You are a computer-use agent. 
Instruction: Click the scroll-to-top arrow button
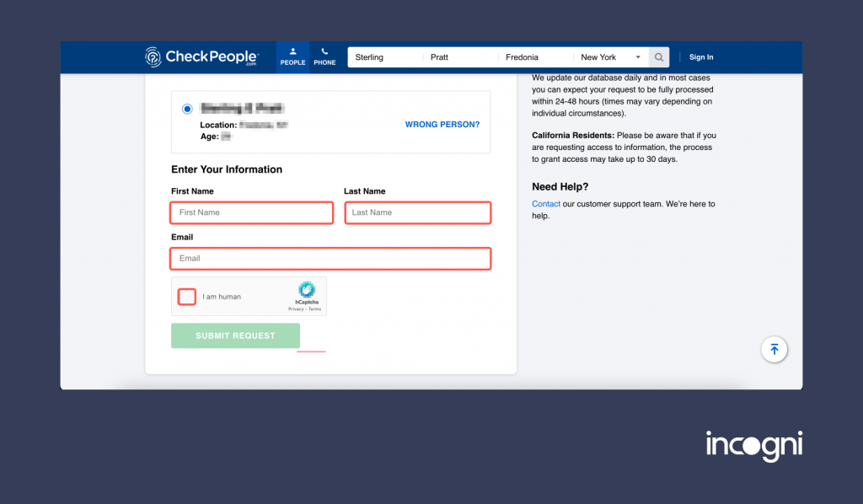[x=774, y=349]
